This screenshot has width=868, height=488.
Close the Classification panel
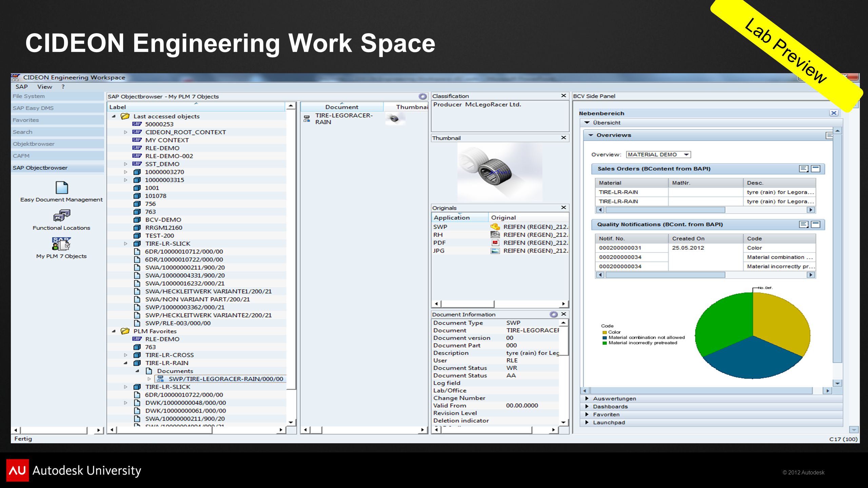coord(564,96)
